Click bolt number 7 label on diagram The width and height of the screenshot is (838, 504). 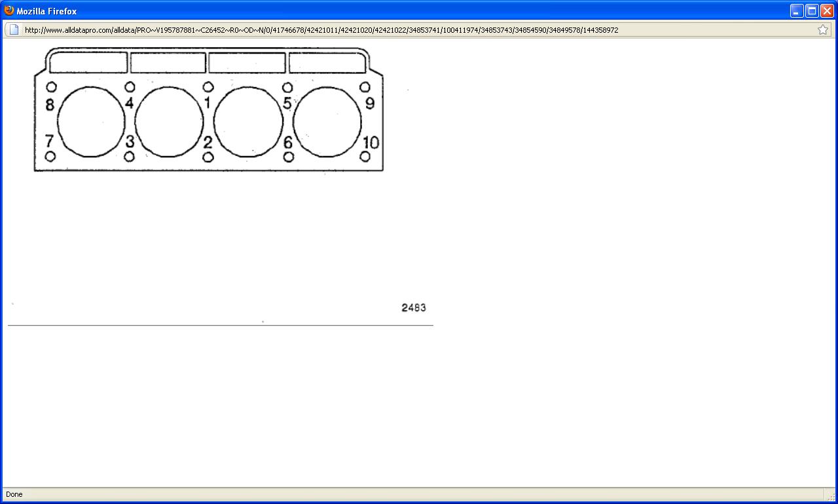49,141
